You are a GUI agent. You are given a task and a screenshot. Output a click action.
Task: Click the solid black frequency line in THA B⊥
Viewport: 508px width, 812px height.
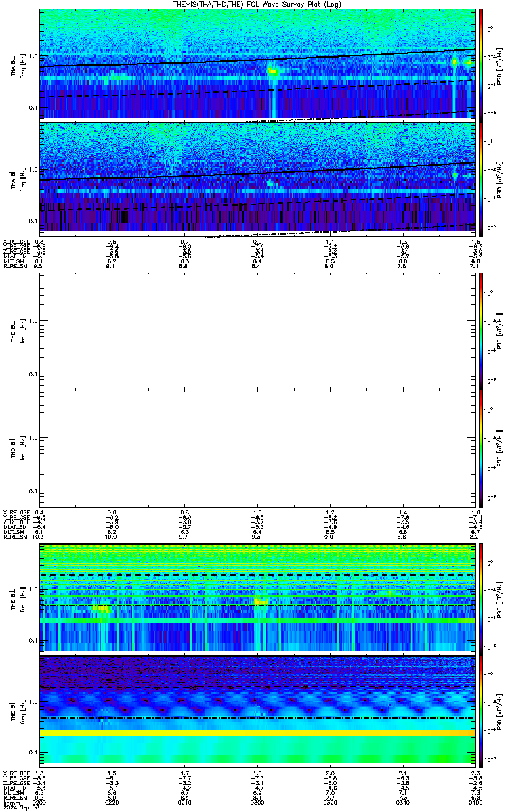257,59
